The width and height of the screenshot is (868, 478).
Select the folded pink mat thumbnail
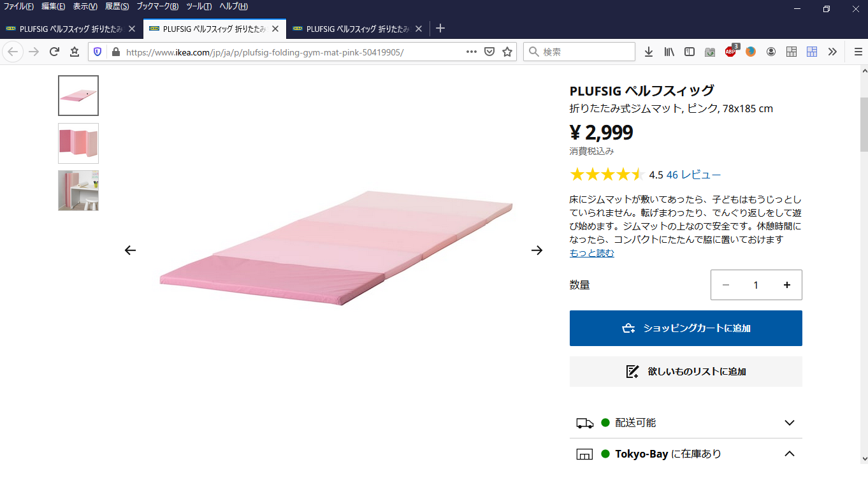tap(78, 143)
